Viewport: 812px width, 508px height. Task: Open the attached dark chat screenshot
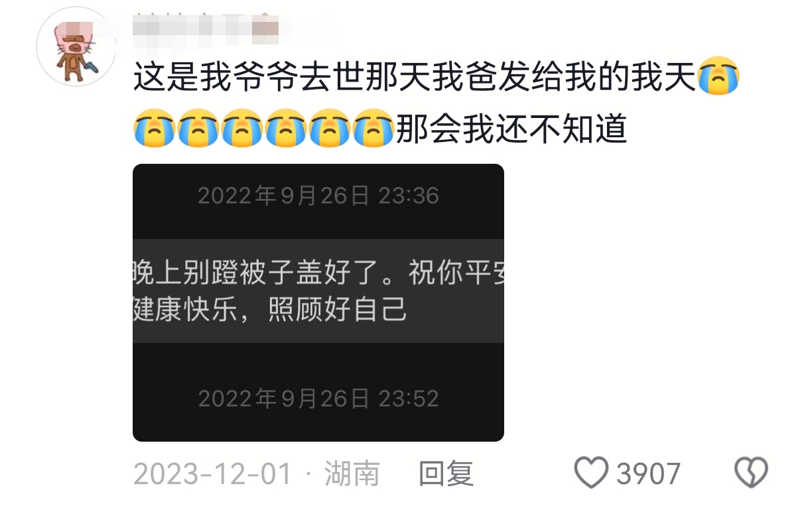pos(318,302)
